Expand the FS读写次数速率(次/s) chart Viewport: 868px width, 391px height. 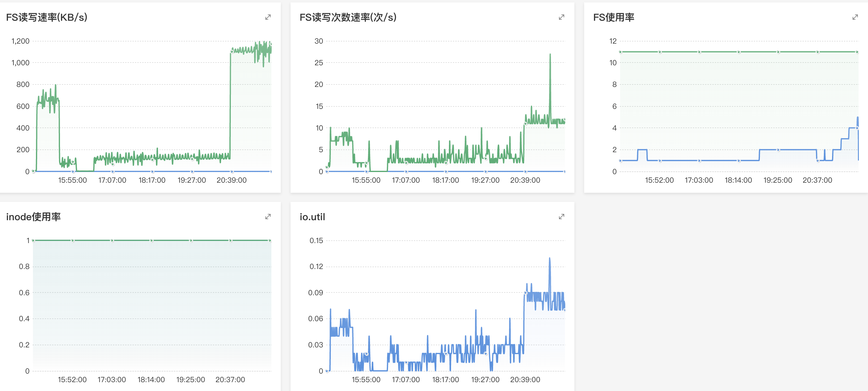[x=561, y=17]
